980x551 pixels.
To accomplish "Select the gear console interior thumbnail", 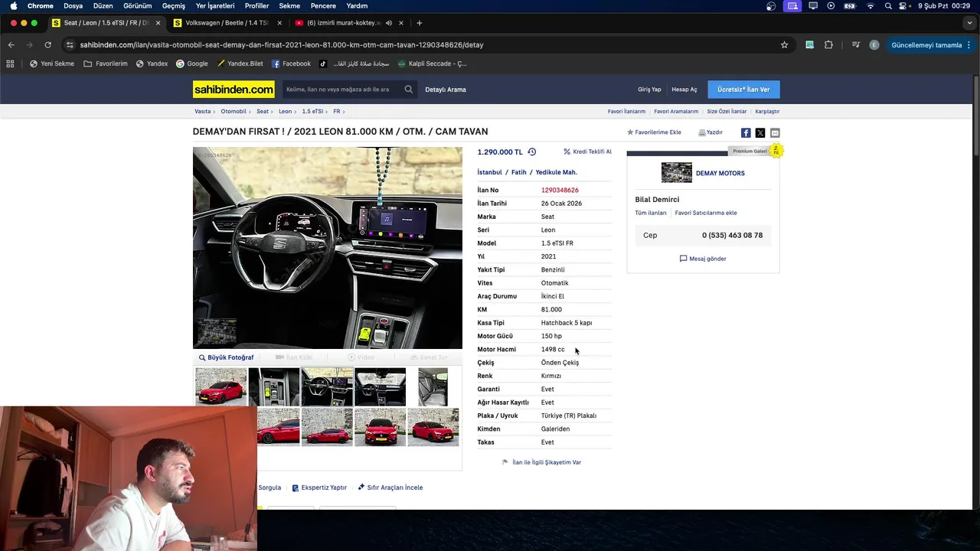I will click(274, 387).
